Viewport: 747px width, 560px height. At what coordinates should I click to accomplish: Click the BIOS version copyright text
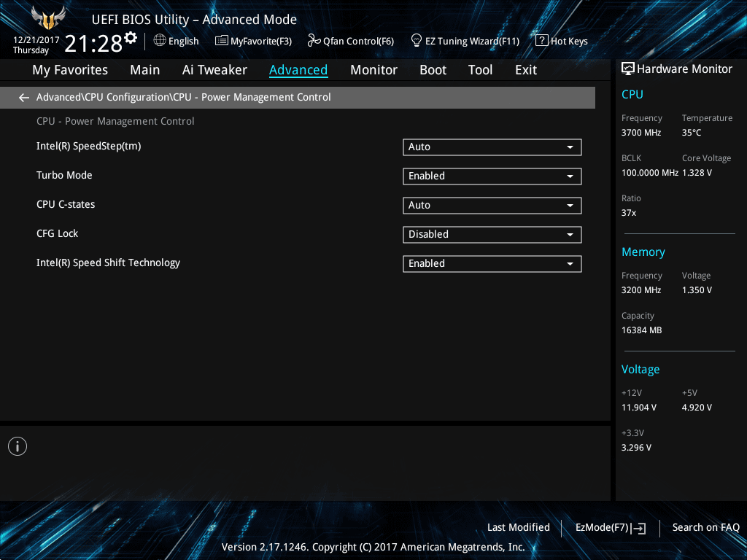tap(373, 547)
